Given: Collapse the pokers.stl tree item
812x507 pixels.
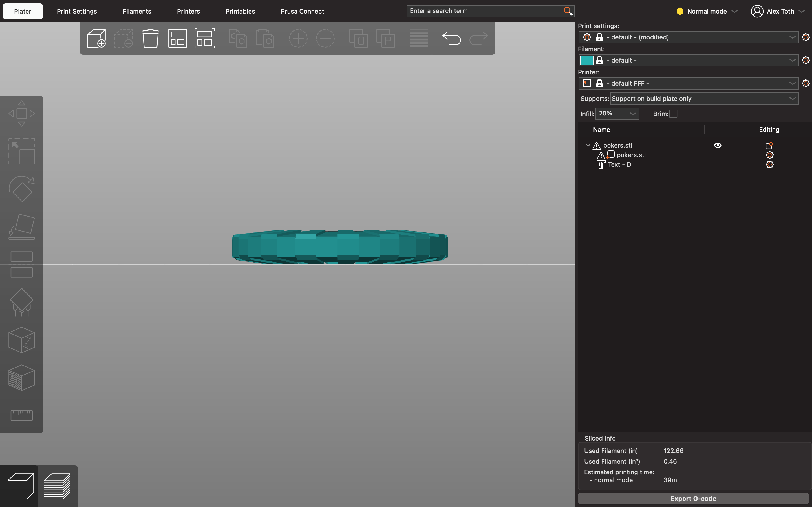Looking at the screenshot, I should 588,145.
